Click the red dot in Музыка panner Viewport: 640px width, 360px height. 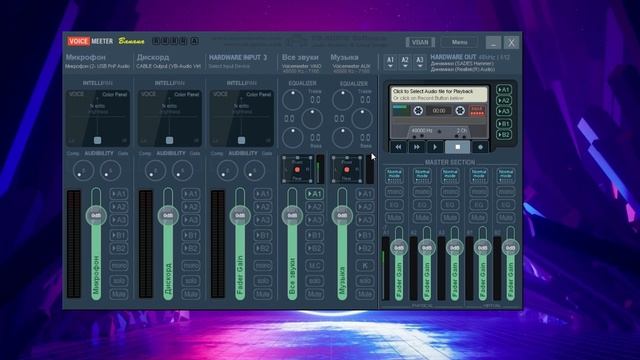[347, 169]
